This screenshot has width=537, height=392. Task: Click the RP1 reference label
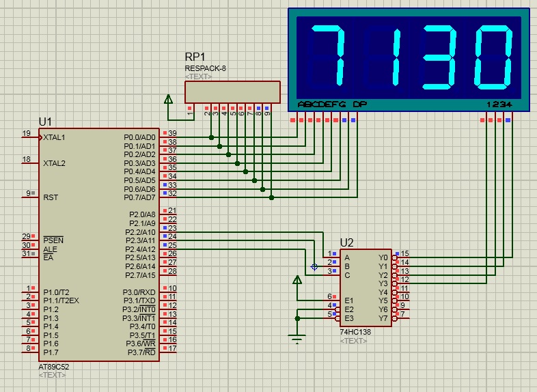point(195,57)
